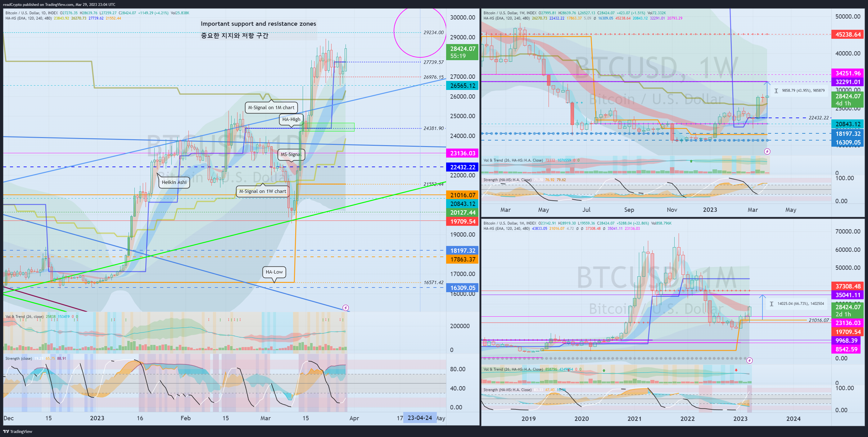Select the 'HA-Low' callout label
Screen dimensions: 868x437
click(x=274, y=272)
